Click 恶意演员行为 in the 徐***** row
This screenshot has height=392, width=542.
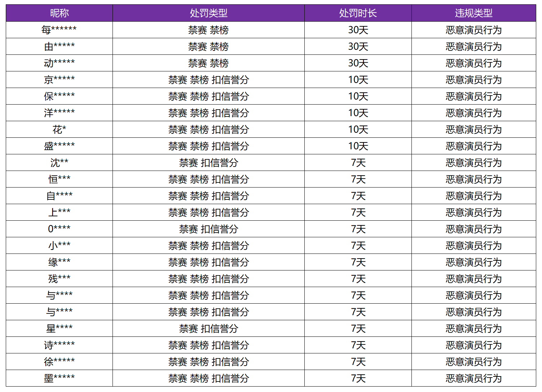tap(473, 362)
